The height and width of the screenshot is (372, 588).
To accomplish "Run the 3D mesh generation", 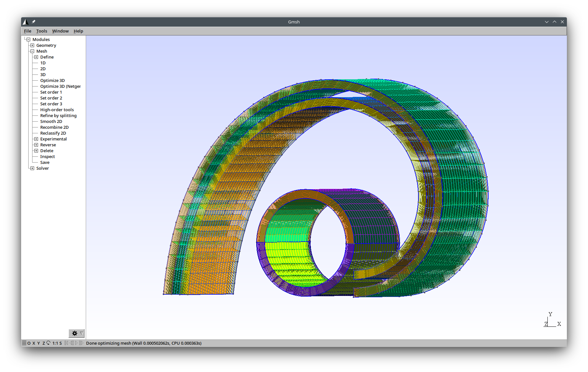I will pyautogui.click(x=43, y=75).
